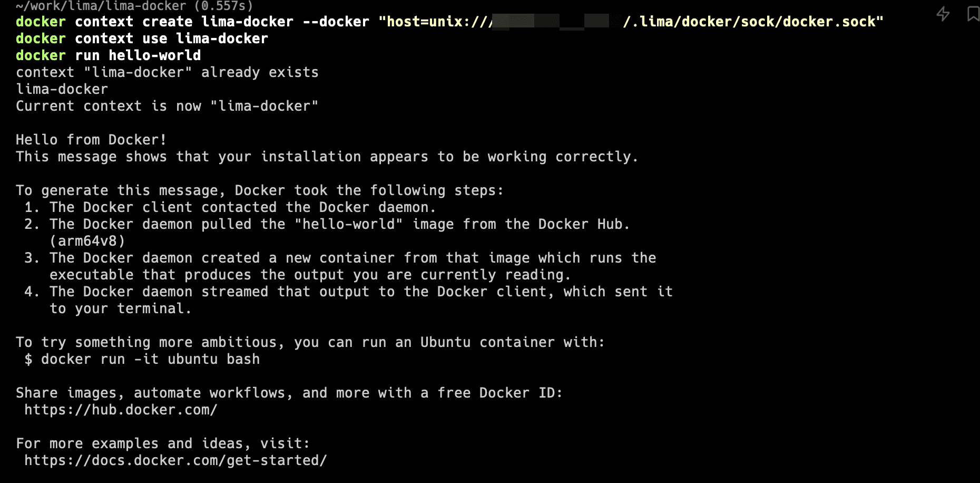Image resolution: width=980 pixels, height=483 pixels.
Task: Click the docker context create command line
Action: [x=449, y=22]
